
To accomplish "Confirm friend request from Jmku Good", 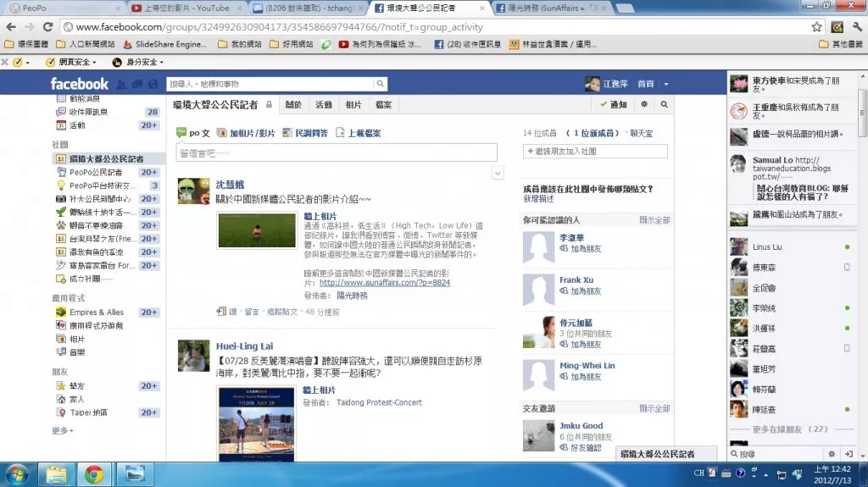I will [580, 447].
